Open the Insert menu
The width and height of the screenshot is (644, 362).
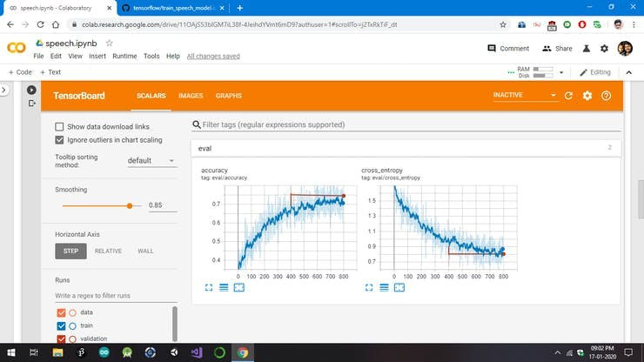point(97,57)
